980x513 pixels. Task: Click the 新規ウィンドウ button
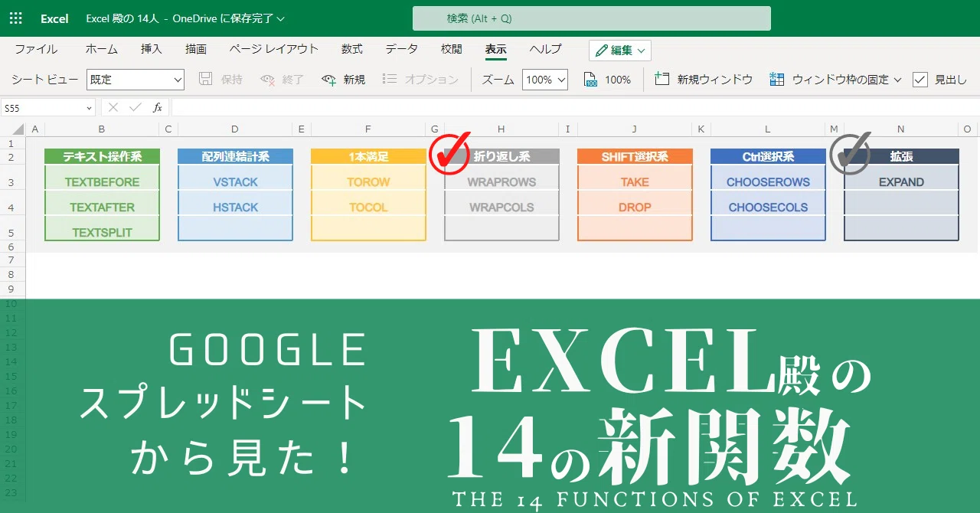pyautogui.click(x=704, y=80)
